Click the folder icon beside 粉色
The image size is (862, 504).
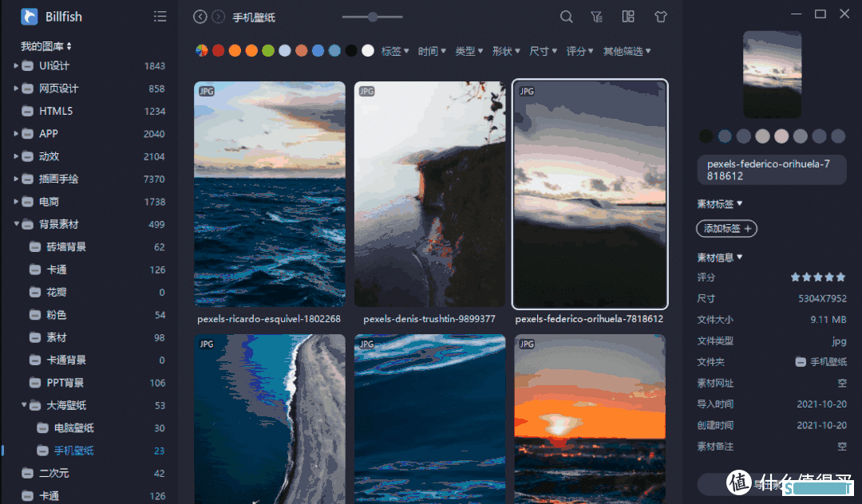coord(35,314)
